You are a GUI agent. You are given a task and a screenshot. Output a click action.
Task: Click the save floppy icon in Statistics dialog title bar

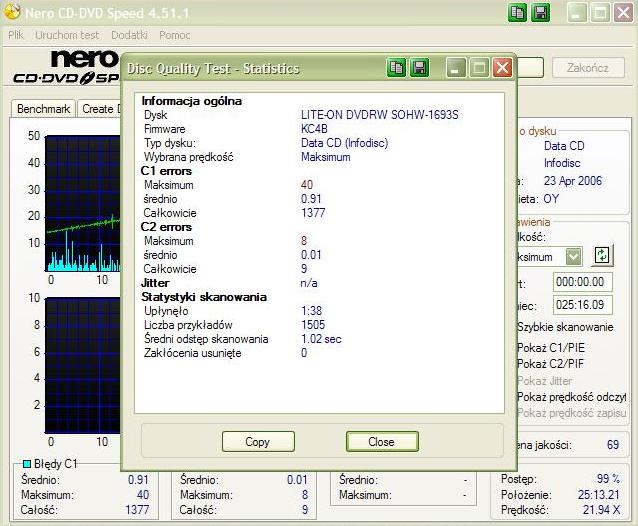[x=420, y=68]
